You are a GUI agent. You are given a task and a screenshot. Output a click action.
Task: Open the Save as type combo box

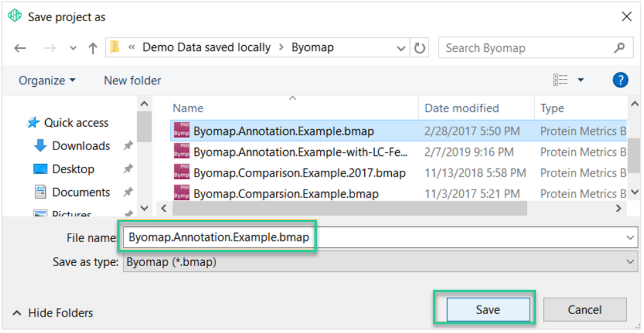pyautogui.click(x=380, y=262)
